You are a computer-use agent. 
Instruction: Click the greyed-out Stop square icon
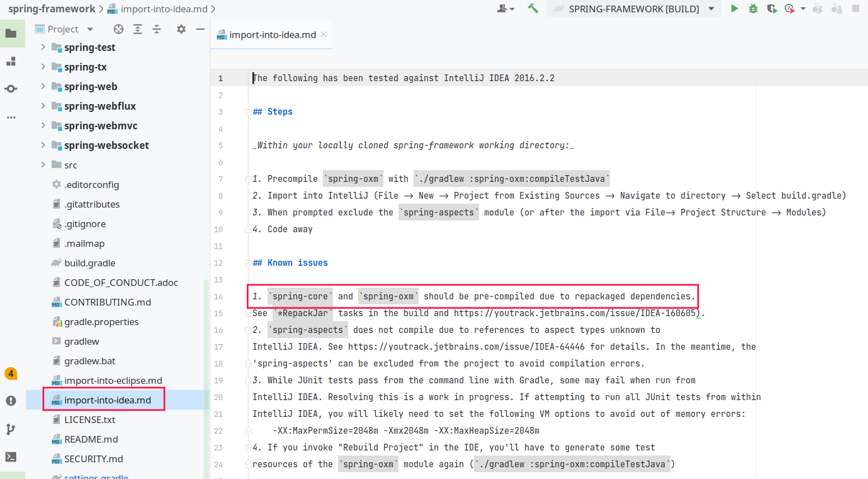click(x=856, y=8)
